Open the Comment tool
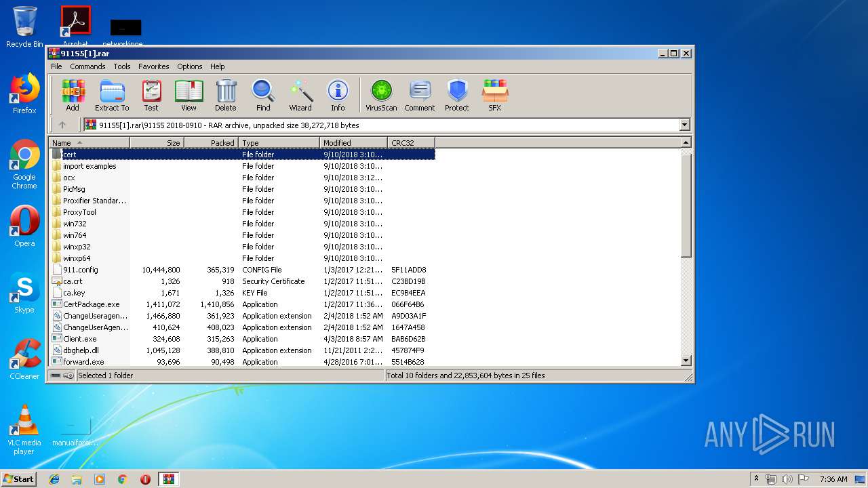868x488 pixels. [x=420, y=95]
